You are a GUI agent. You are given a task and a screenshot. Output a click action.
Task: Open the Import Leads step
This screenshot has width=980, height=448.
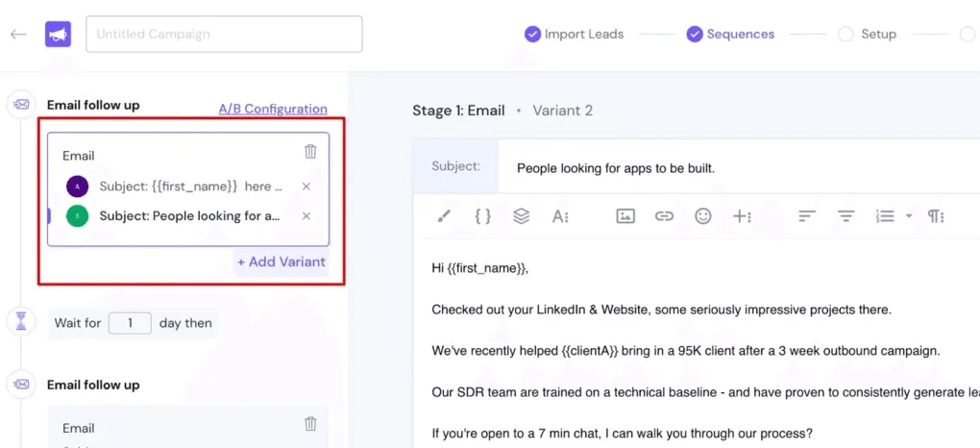point(584,34)
